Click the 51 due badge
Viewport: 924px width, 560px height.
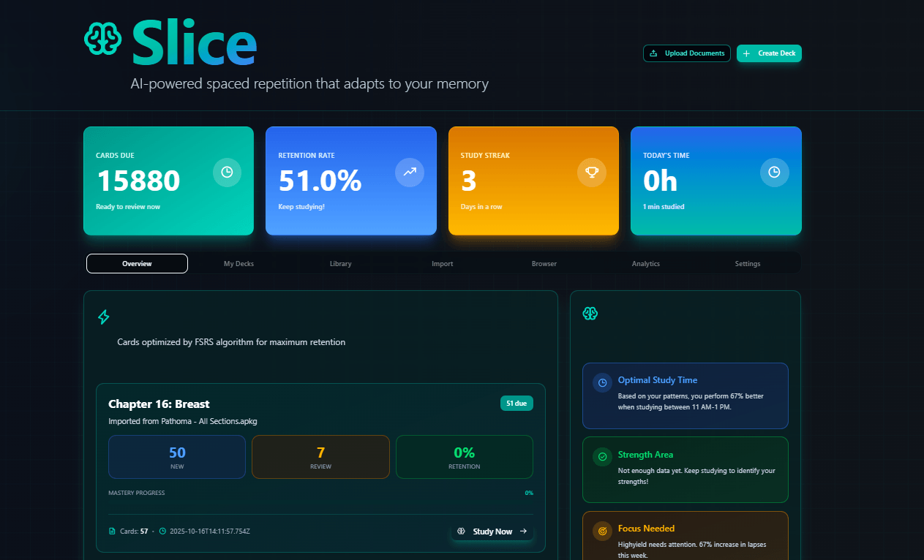517,403
